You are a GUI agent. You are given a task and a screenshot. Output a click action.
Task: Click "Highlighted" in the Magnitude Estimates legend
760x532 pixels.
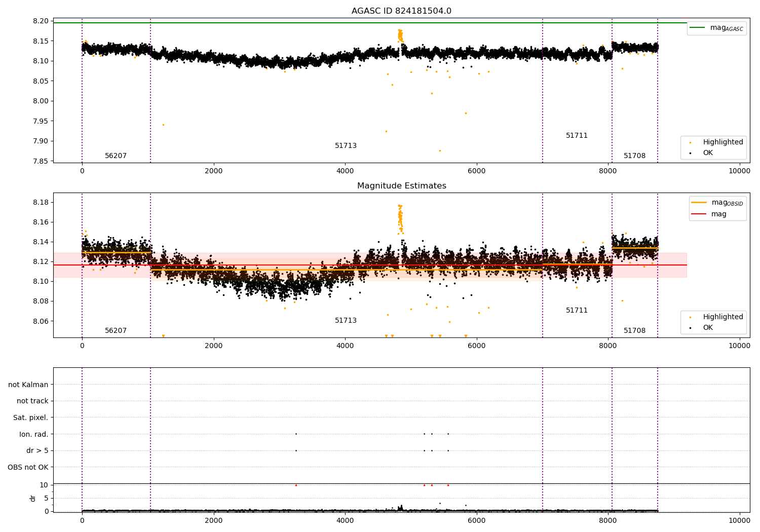723,317
